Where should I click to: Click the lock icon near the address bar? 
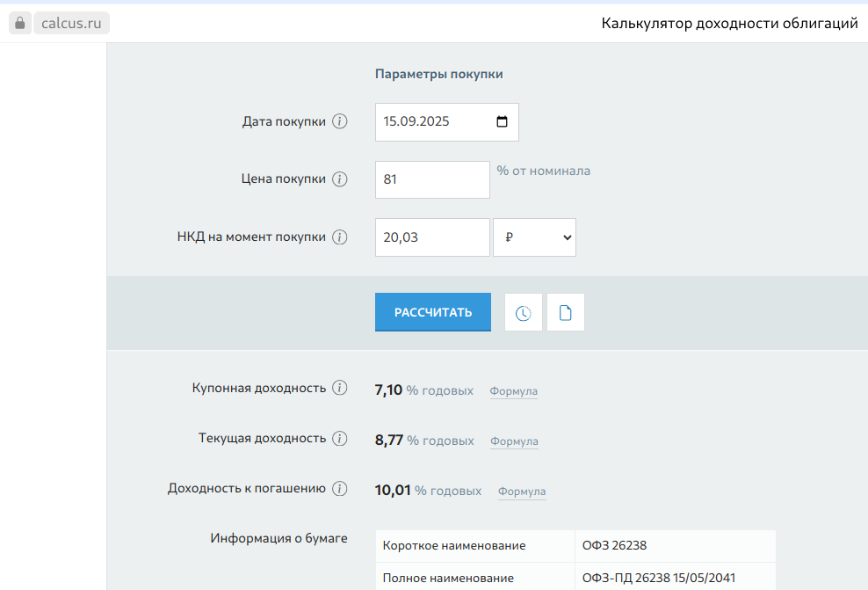point(19,23)
